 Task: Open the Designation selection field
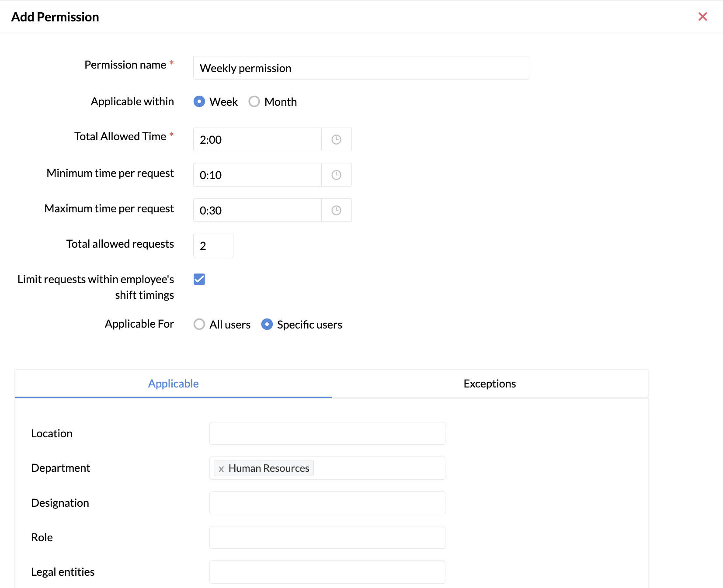[327, 503]
